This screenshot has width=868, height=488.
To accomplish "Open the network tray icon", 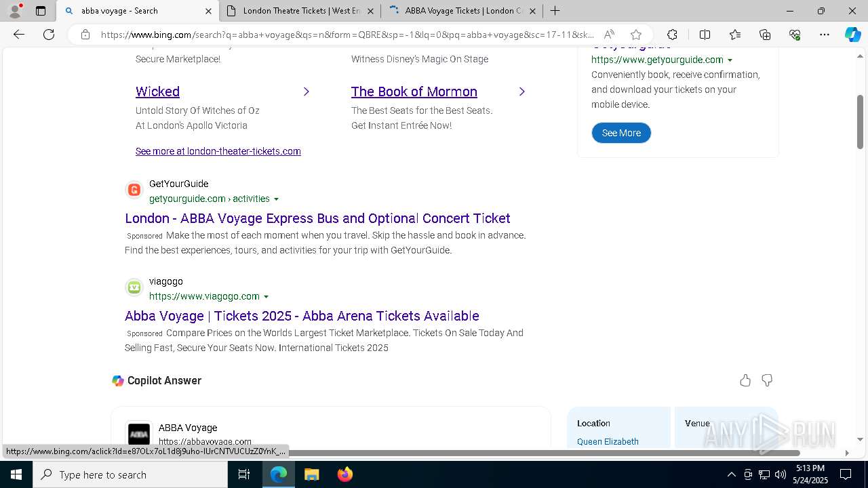I will 764,474.
